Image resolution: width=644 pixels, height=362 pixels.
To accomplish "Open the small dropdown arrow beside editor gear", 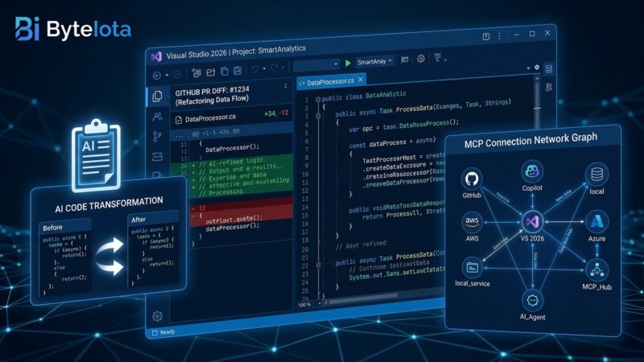I will pyautogui.click(x=528, y=68).
